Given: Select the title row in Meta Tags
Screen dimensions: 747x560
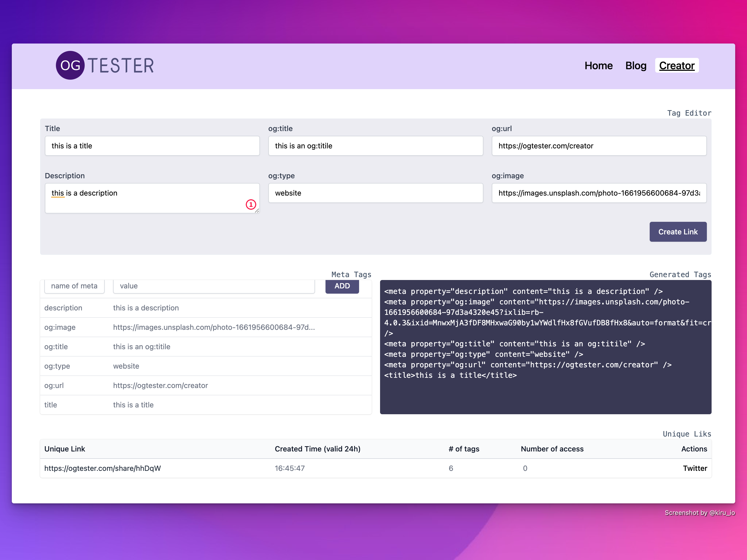Looking at the screenshot, I should [x=206, y=405].
